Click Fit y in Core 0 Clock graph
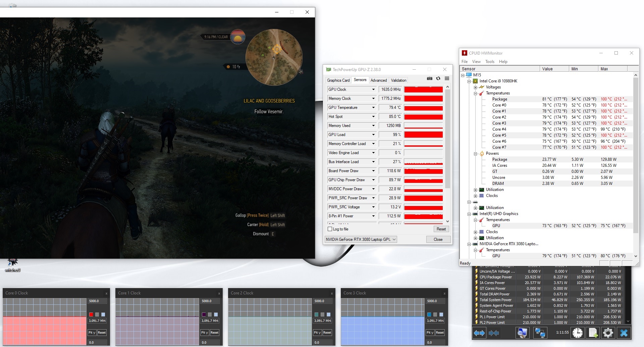The height and width of the screenshot is (347, 644). click(92, 333)
